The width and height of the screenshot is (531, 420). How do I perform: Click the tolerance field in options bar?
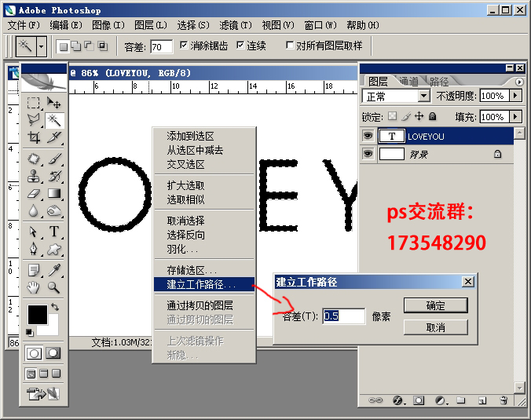161,46
